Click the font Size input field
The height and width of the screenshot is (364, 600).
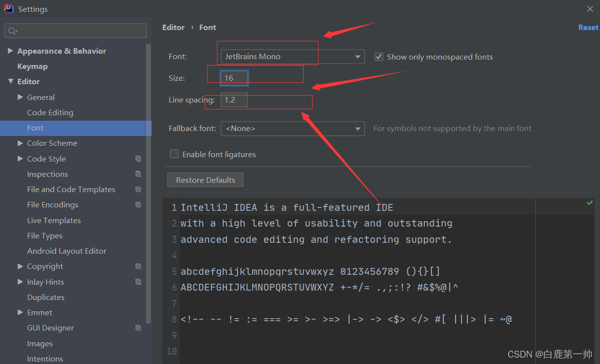pyautogui.click(x=234, y=78)
